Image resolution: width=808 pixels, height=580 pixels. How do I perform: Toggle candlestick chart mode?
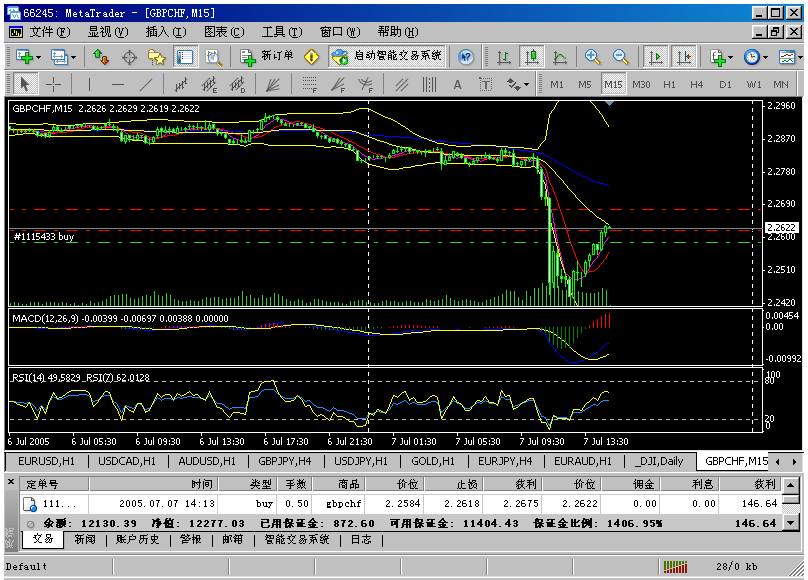(x=532, y=57)
